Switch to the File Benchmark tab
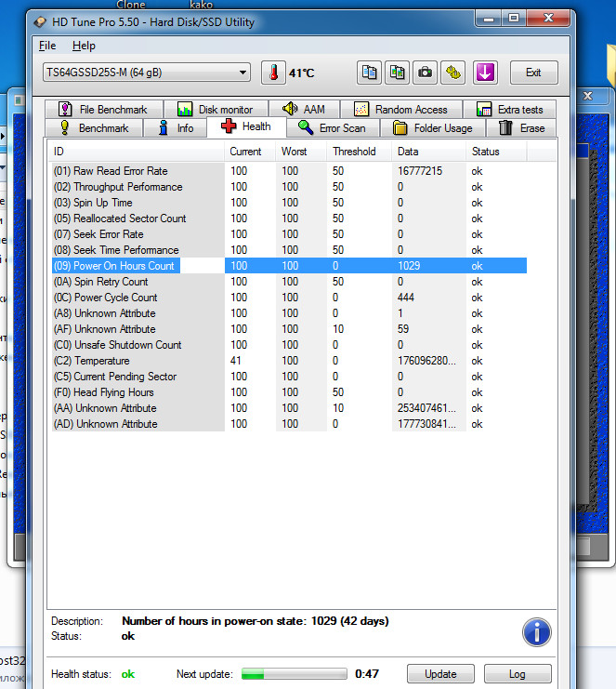 104,110
